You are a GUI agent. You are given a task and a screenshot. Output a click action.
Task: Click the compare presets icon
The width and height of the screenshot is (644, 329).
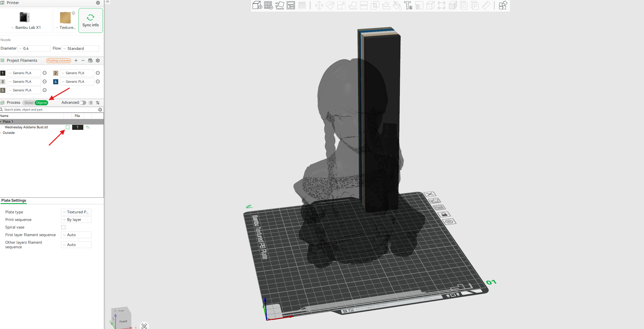98,103
